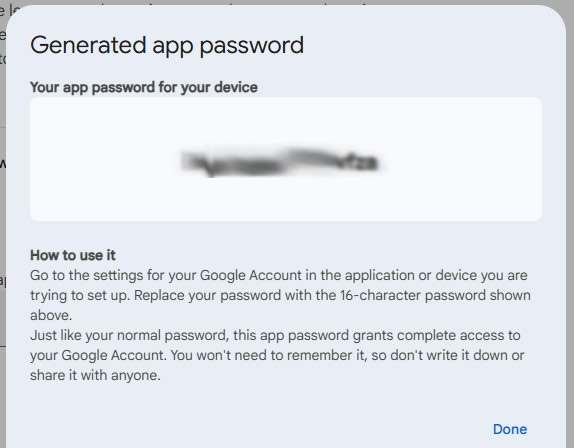Click the "Just like your normal password" sentence
The height and width of the screenshot is (448, 574).
pyautogui.click(x=130, y=335)
